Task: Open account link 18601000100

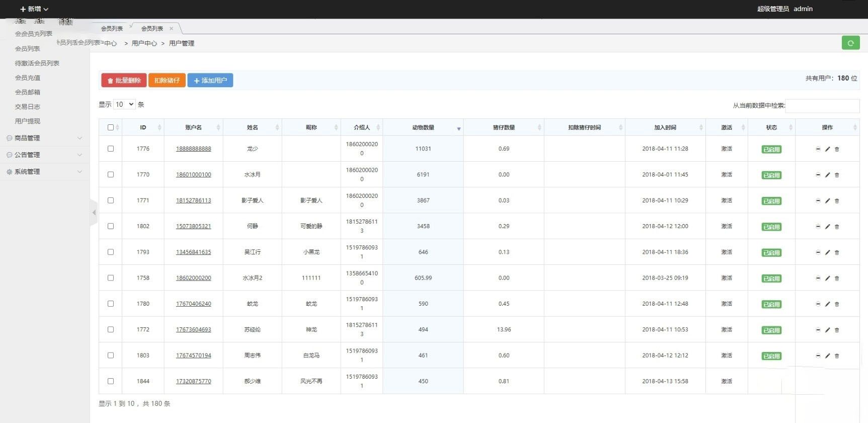Action: 193,175
